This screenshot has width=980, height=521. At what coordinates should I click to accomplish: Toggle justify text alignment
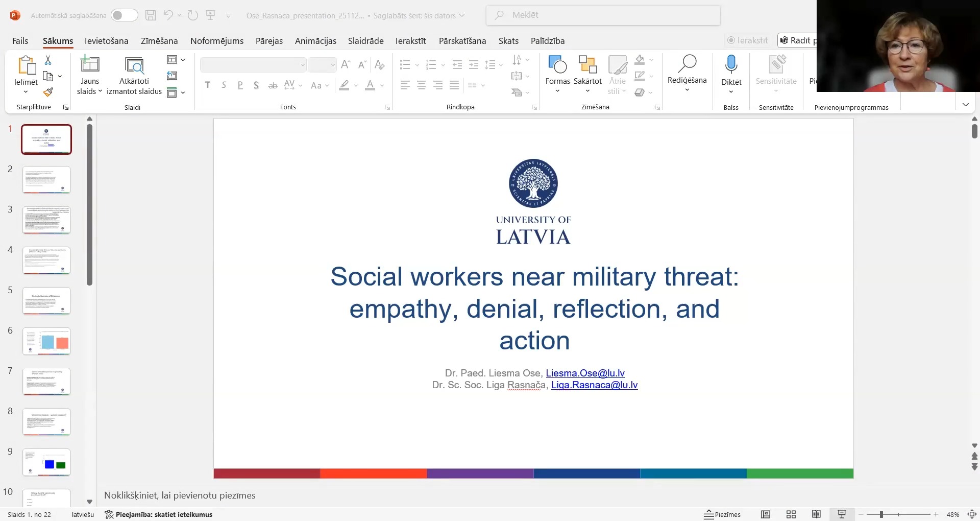(x=454, y=85)
